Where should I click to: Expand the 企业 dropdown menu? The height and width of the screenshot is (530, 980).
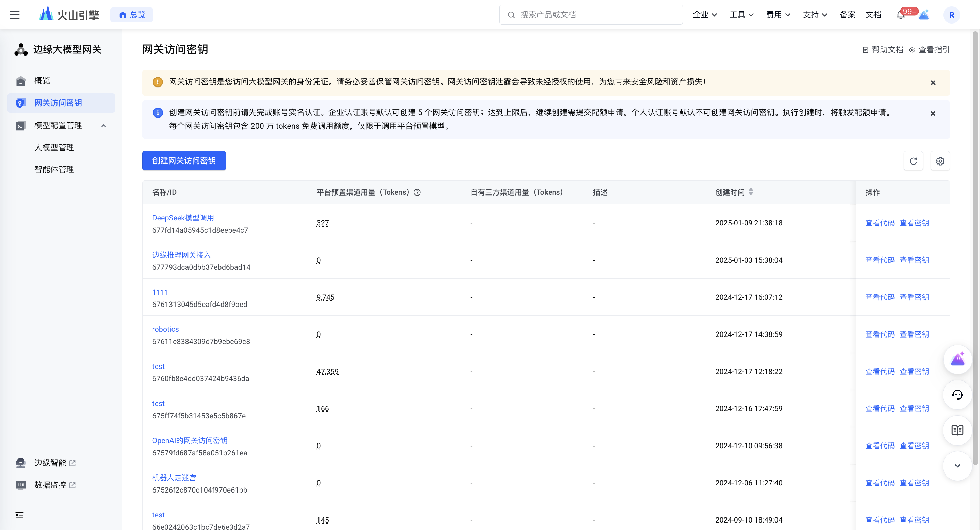[x=704, y=14]
